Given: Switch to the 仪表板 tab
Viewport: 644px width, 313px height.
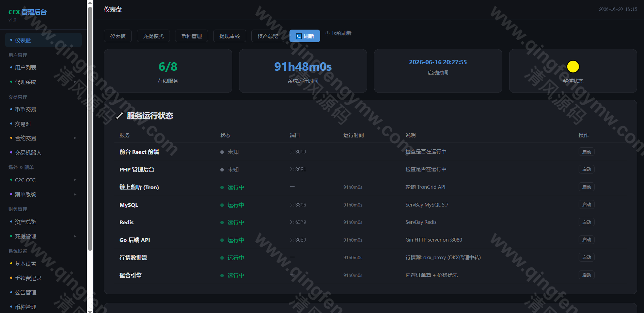Looking at the screenshot, I should pos(118,36).
